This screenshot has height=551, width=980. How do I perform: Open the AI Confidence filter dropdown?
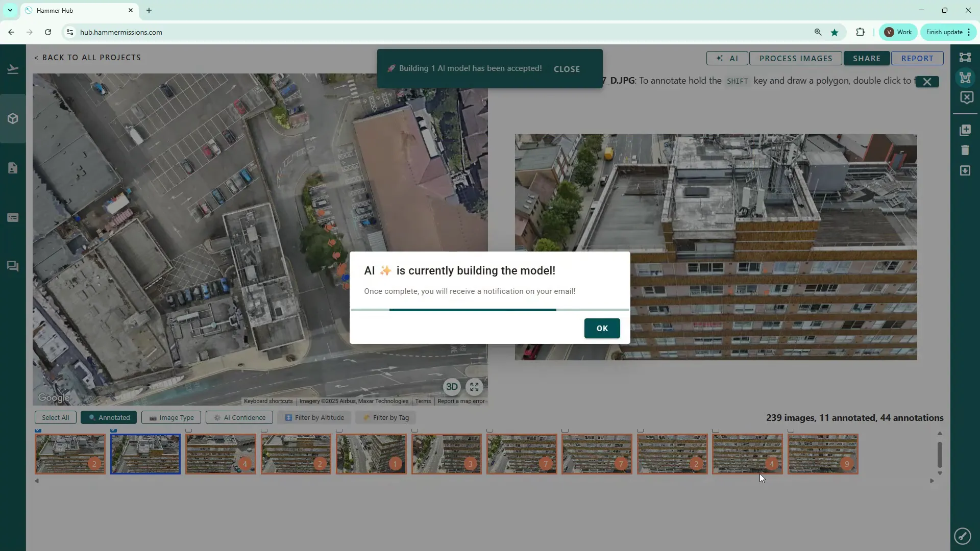(239, 417)
